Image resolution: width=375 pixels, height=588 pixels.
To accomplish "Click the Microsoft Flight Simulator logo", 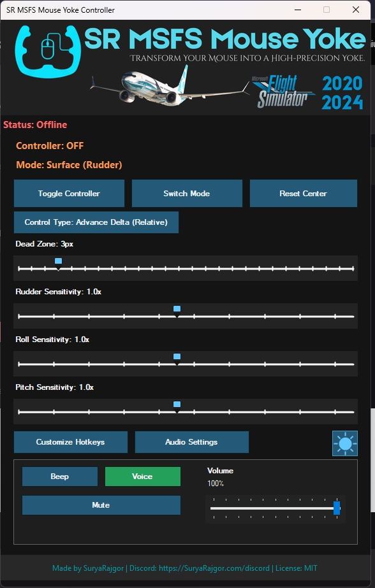I will (283, 91).
